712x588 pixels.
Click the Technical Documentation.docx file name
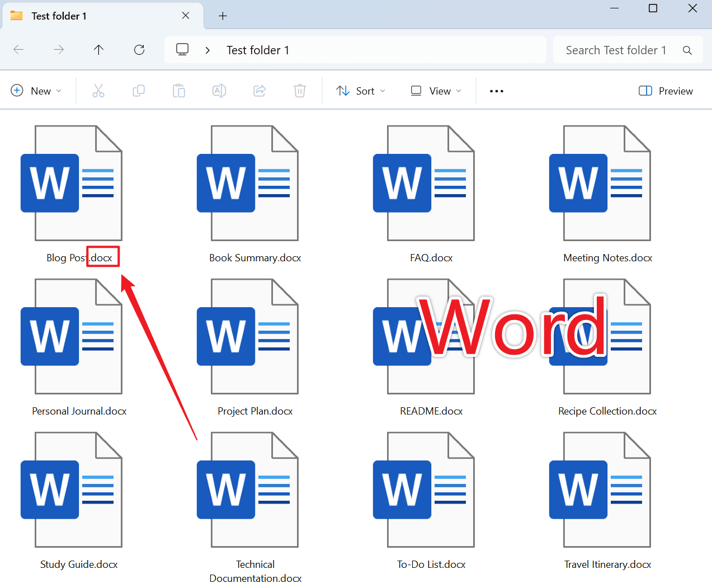point(256,571)
